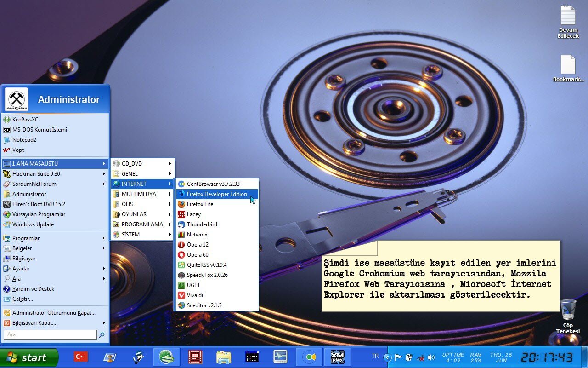The image size is (588, 368).
Task: Expand the Ara submenu
Action: (55, 279)
